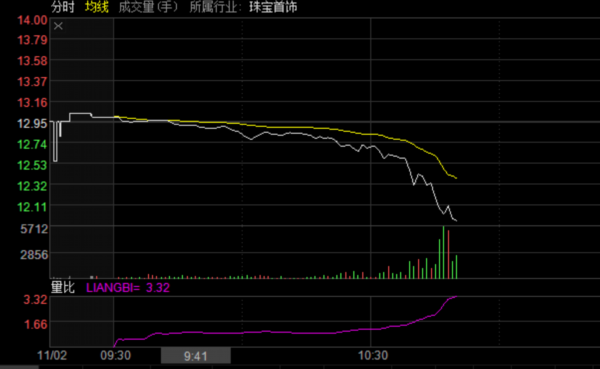Close the pre-market panel with the X icon

point(58,26)
